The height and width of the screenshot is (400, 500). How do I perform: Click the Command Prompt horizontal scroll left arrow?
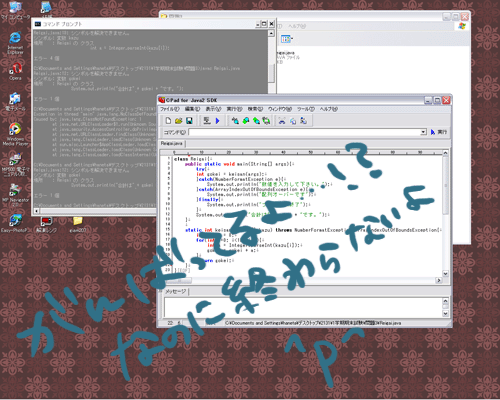coord(36,211)
